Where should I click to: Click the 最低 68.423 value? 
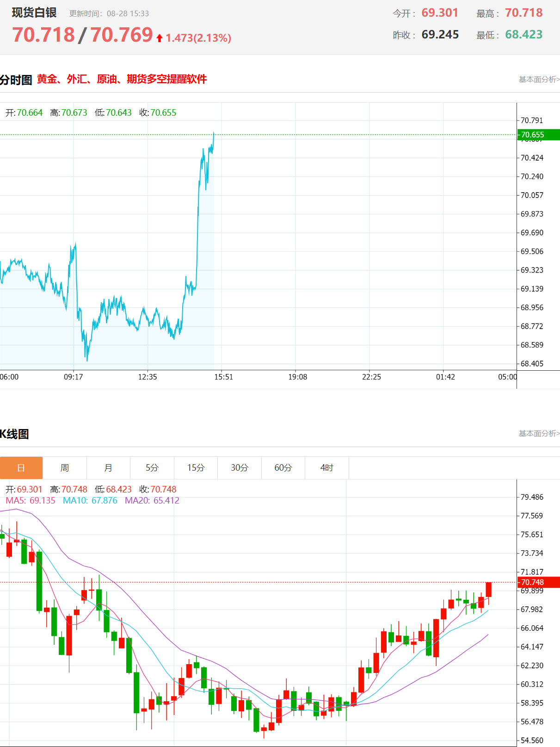tap(524, 35)
